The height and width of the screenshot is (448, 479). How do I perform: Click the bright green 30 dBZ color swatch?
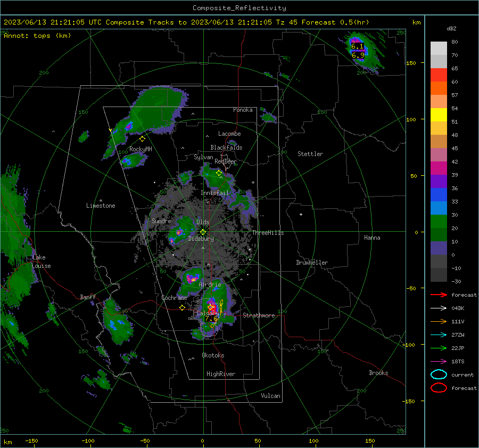click(439, 221)
